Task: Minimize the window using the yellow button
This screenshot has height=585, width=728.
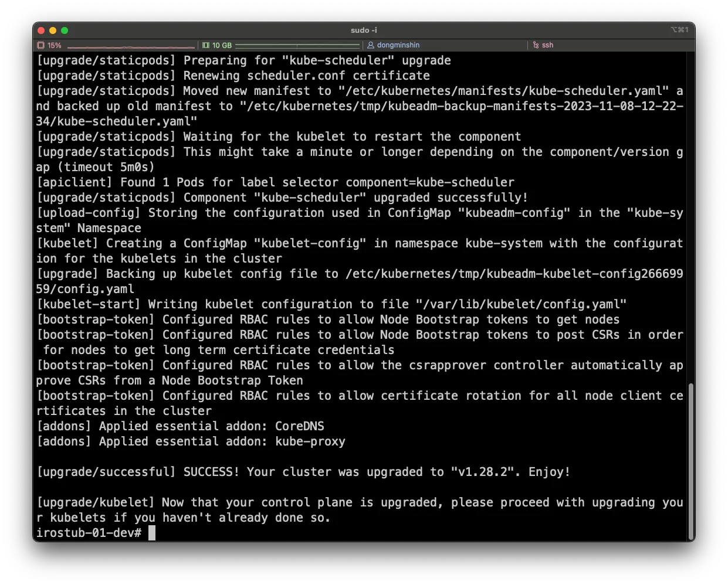Action: (53, 30)
